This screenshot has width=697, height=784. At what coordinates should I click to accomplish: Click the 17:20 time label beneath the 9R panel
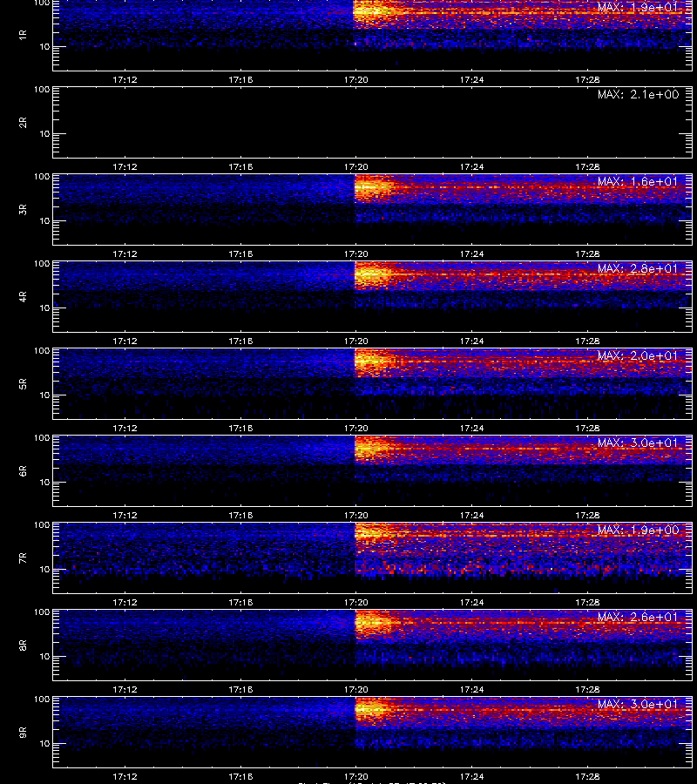pyautogui.click(x=356, y=776)
